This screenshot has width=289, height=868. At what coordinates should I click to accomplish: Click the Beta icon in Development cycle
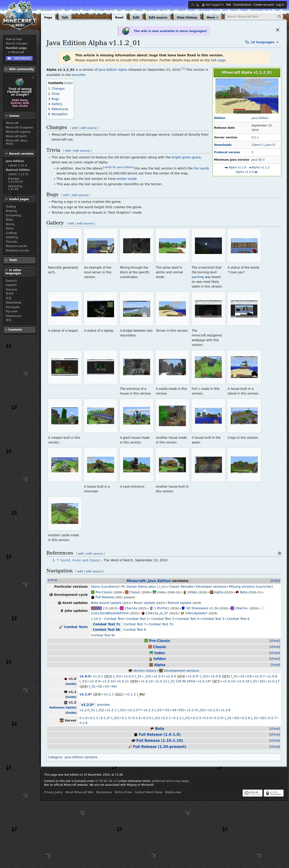237,592
